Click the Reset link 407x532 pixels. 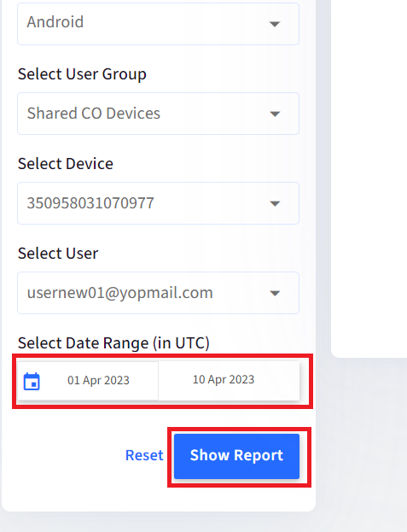[x=144, y=455]
